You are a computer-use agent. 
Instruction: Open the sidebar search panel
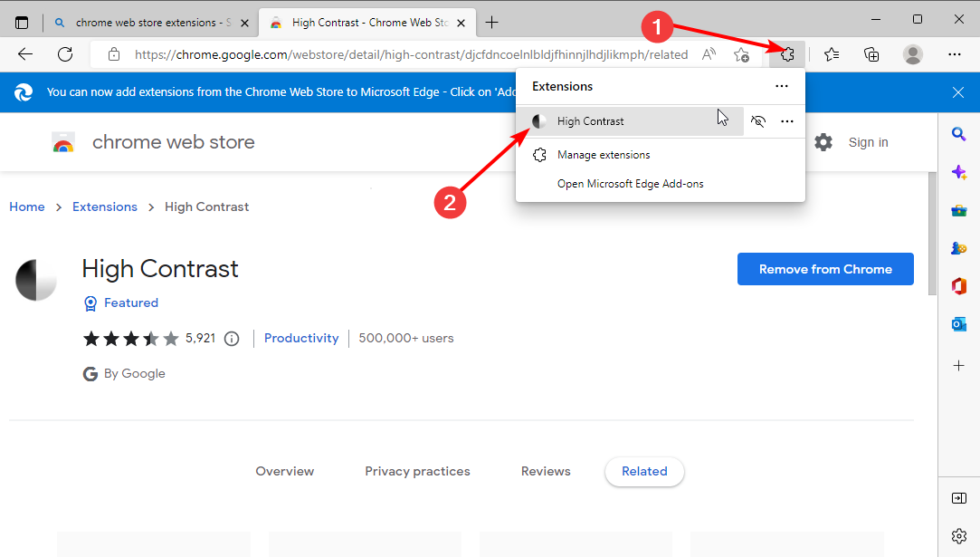959,133
